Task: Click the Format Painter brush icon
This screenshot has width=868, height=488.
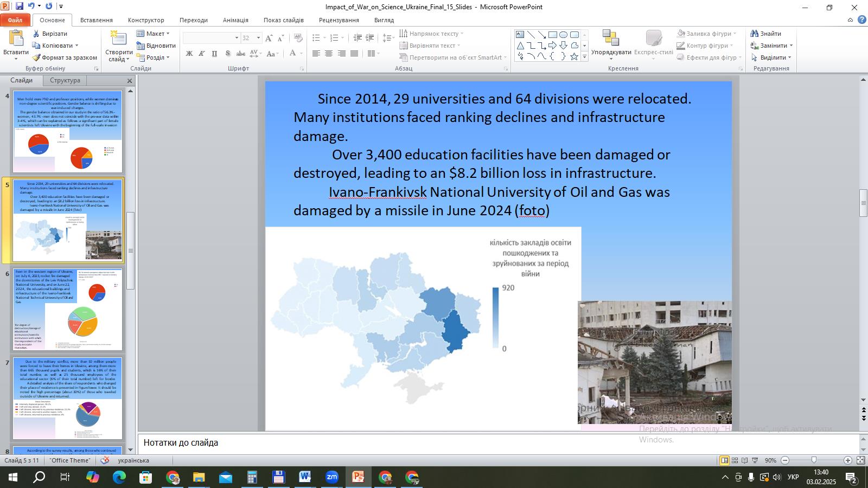Action: tap(36, 57)
